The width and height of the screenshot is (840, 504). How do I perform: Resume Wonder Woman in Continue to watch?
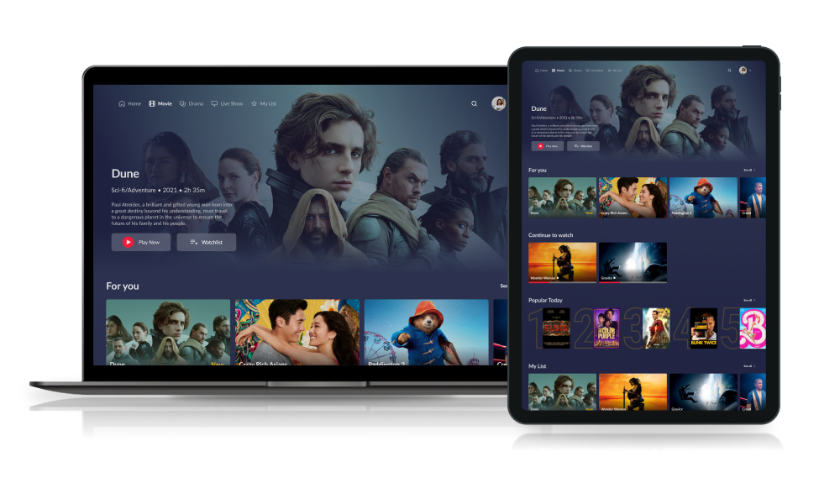pos(563,262)
